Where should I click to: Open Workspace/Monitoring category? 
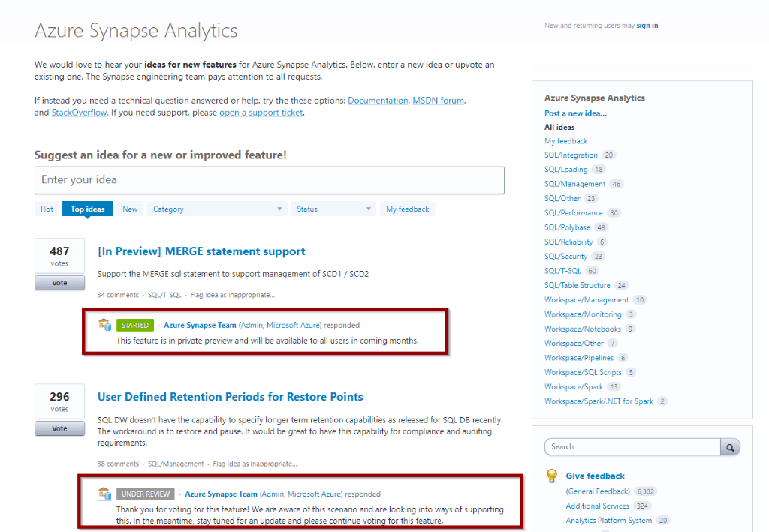[583, 314]
